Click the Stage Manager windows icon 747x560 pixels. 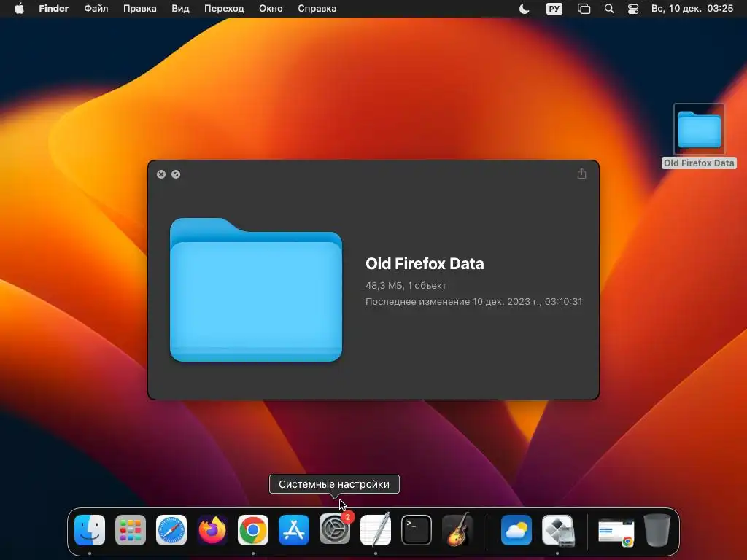click(x=584, y=9)
